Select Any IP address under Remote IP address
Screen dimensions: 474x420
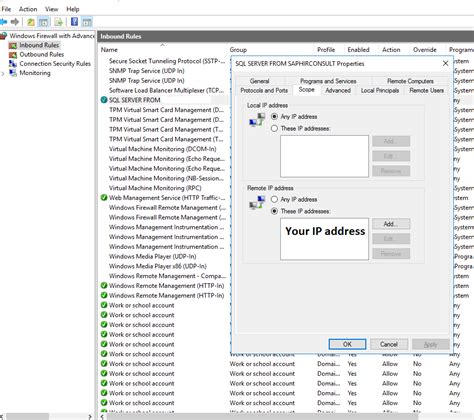pyautogui.click(x=274, y=199)
